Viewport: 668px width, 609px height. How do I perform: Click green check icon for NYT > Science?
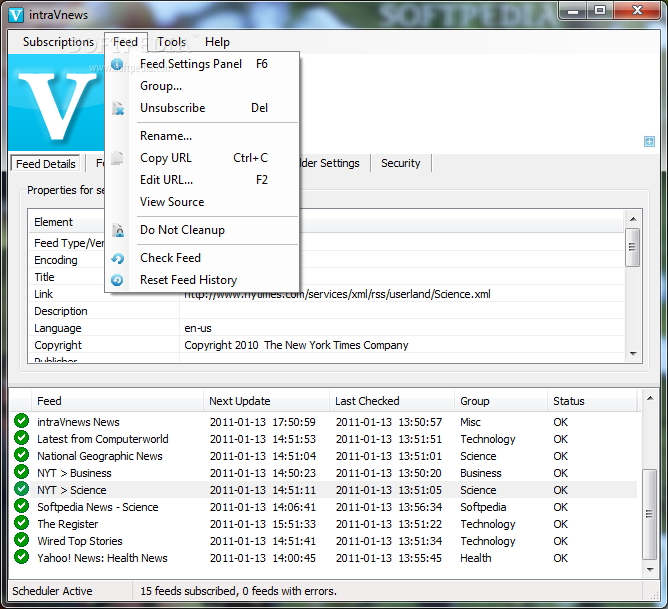(x=21, y=489)
